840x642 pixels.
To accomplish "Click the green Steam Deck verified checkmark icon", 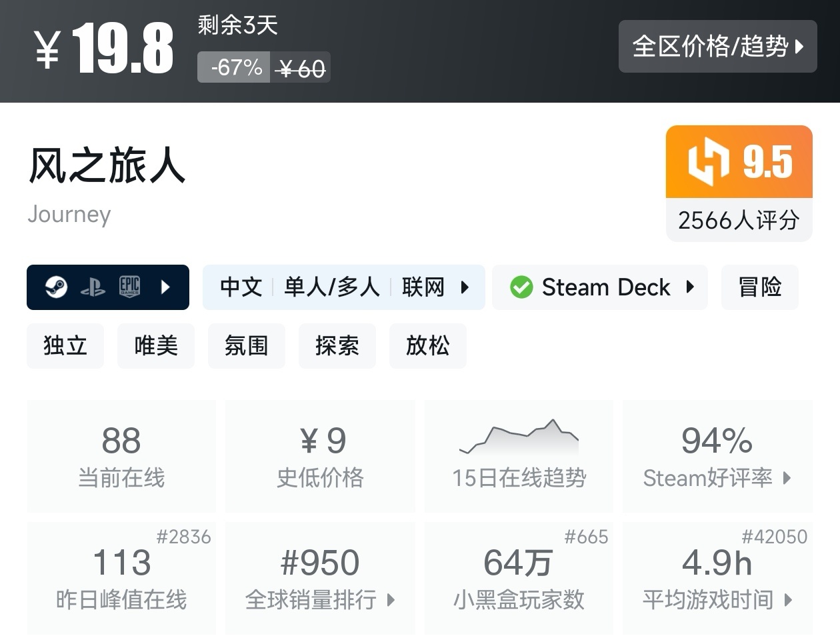I will tap(523, 287).
